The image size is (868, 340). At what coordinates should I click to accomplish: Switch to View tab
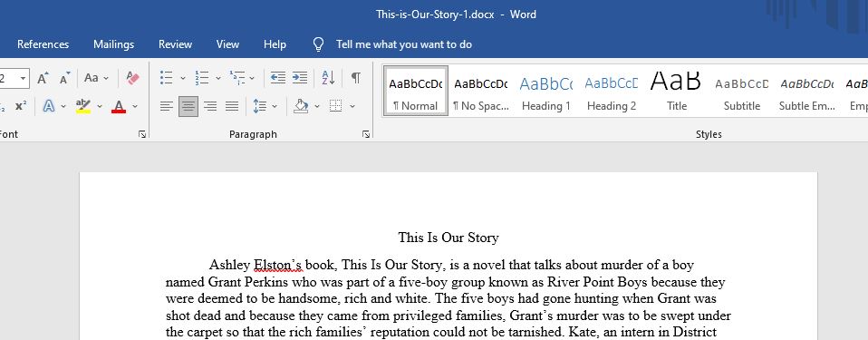(227, 44)
